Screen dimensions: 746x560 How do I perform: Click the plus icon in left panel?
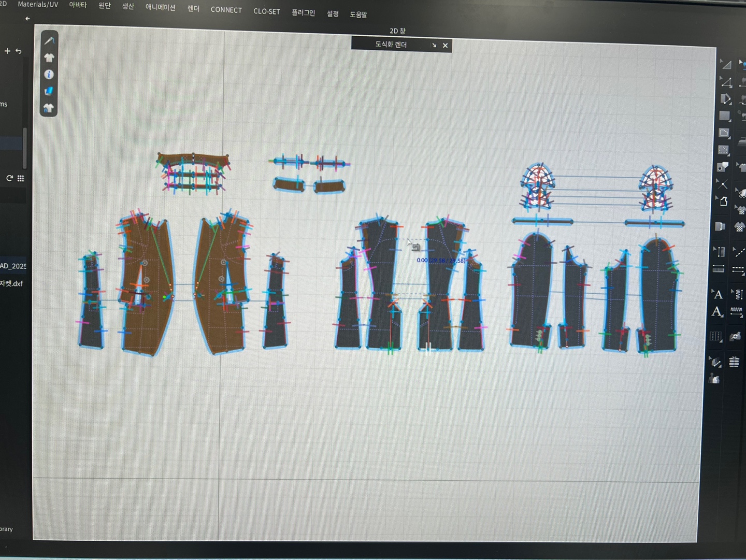[7, 51]
